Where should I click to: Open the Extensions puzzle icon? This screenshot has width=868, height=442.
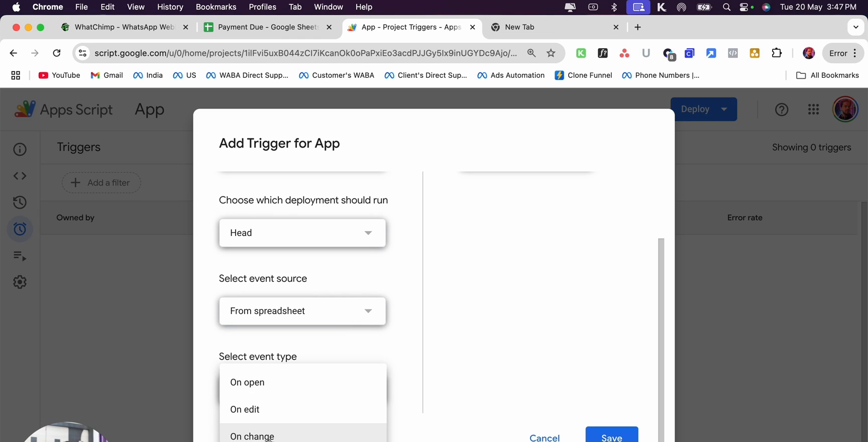(777, 53)
